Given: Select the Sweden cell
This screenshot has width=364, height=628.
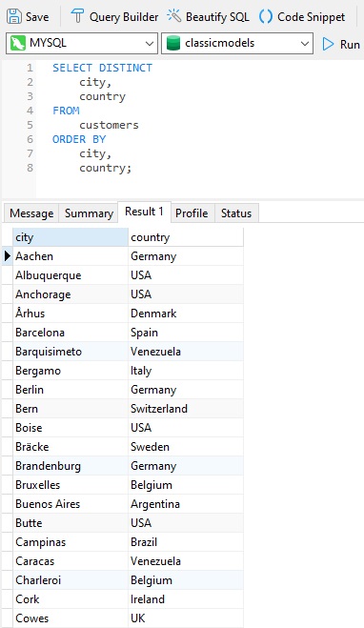Looking at the screenshot, I should [x=186, y=447].
